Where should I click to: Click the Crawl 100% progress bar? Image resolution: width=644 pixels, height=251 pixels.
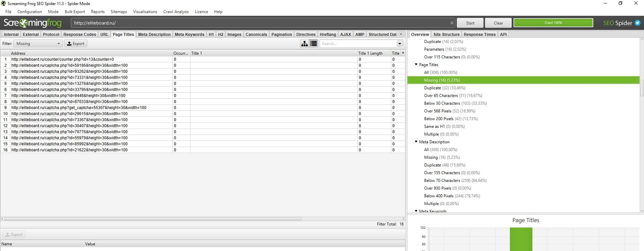(553, 23)
